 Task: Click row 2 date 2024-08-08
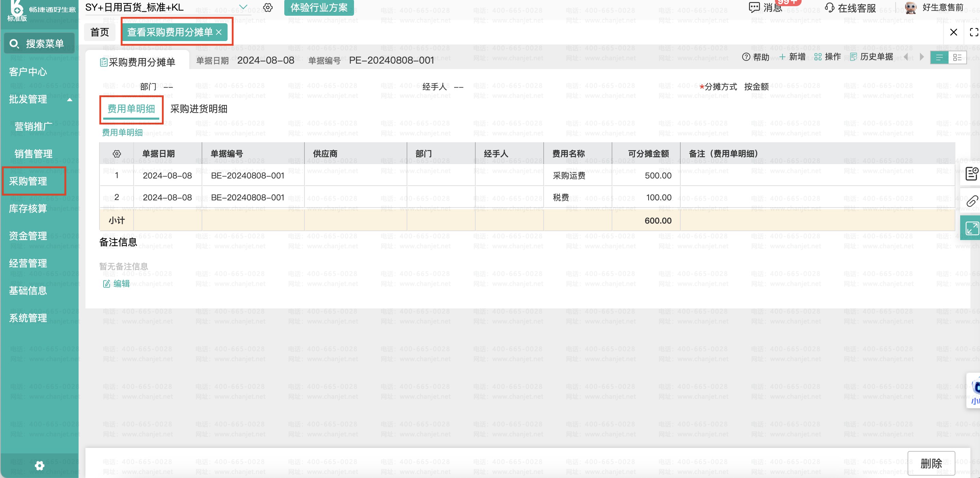click(167, 198)
